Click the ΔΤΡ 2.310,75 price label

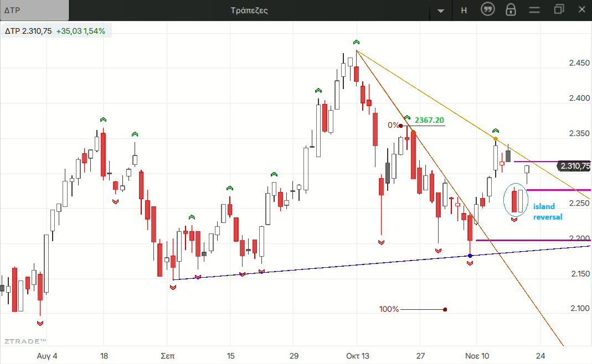coord(28,31)
